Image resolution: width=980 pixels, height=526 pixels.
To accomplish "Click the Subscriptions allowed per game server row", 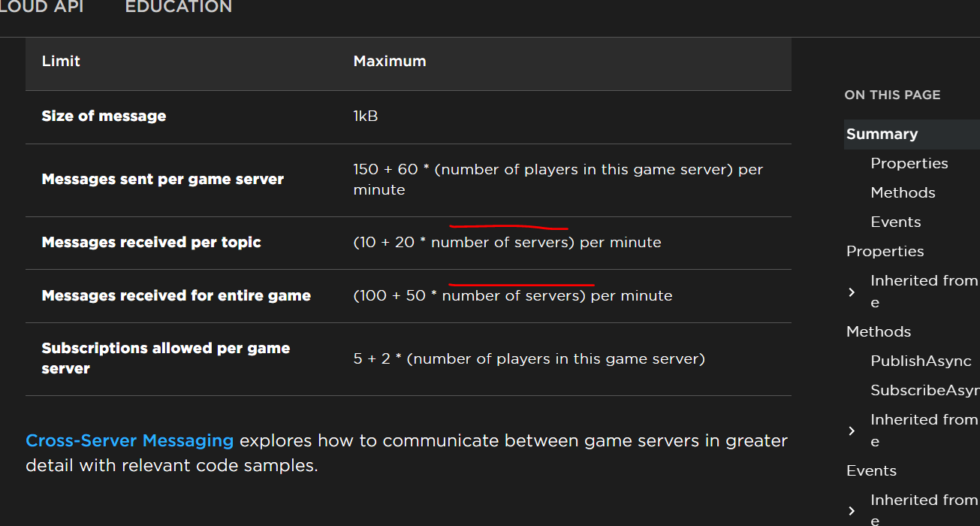I will [x=165, y=358].
